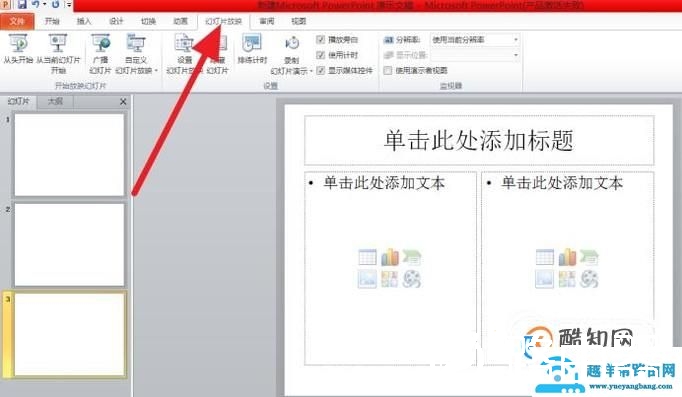682x397 pixels.
Task: Insert SmartArt icon in right content placeholder
Action: 589,257
